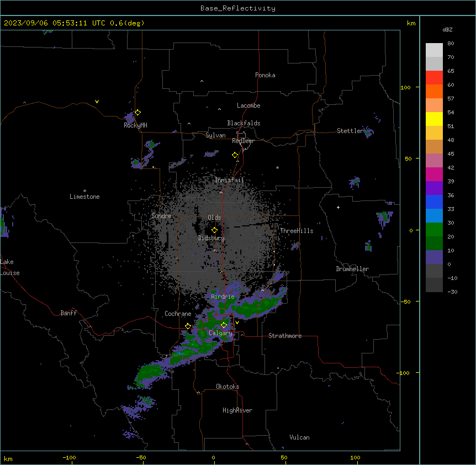The width and height of the screenshot is (476, 465).
Task: Click the Lacombe town label
Action: (x=248, y=105)
